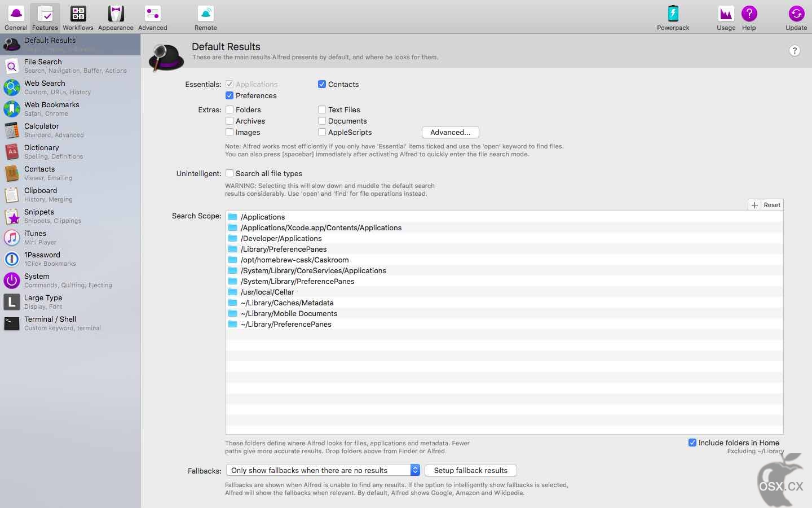The width and height of the screenshot is (812, 508).
Task: Check the Text Files option
Action: tap(322, 110)
